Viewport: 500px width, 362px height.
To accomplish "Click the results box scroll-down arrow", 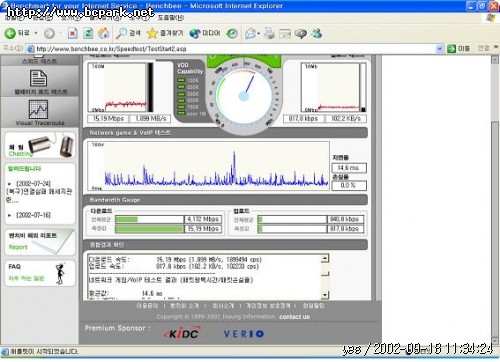I will pos(325,295).
